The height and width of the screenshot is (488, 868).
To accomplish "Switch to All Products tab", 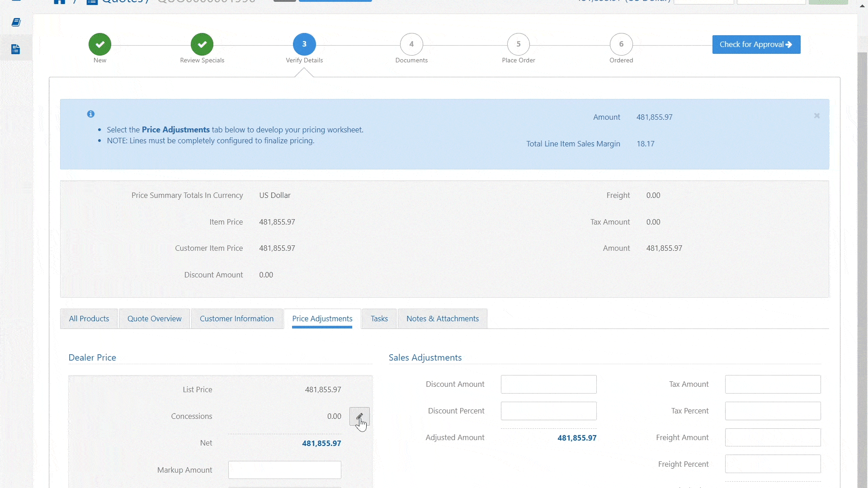I will (89, 319).
